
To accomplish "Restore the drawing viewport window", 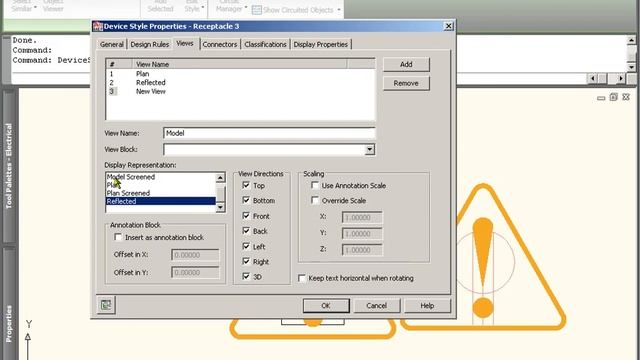I will click(613, 97).
